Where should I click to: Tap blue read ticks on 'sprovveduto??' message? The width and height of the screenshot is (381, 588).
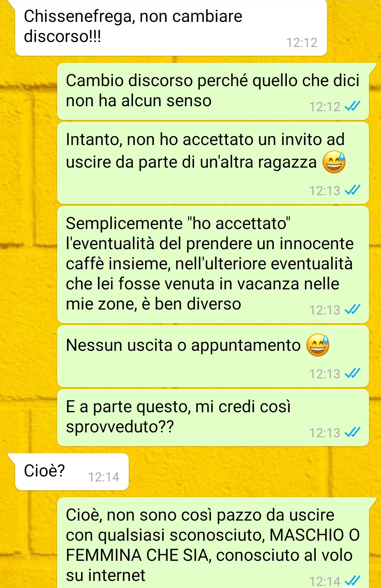point(352,432)
